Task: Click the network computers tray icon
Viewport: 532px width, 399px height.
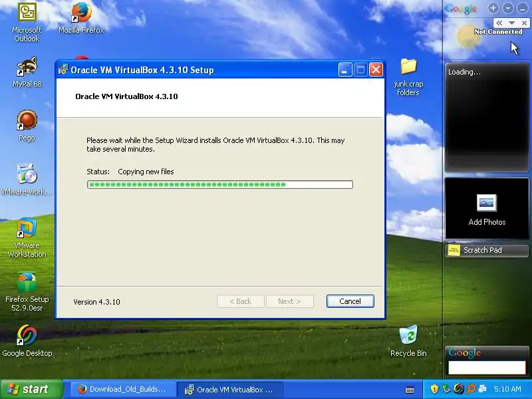Action: (x=483, y=389)
